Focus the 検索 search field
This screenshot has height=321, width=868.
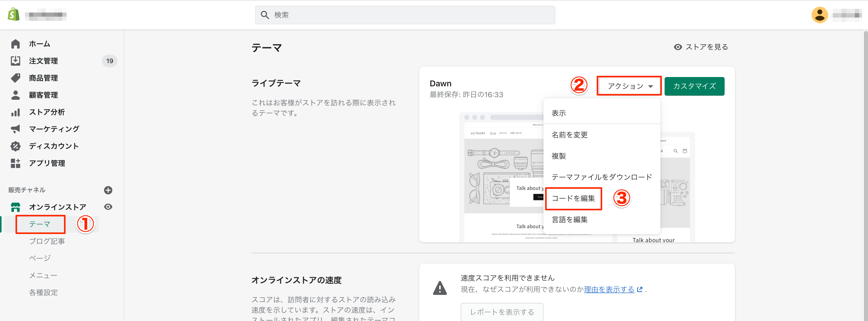pos(405,15)
